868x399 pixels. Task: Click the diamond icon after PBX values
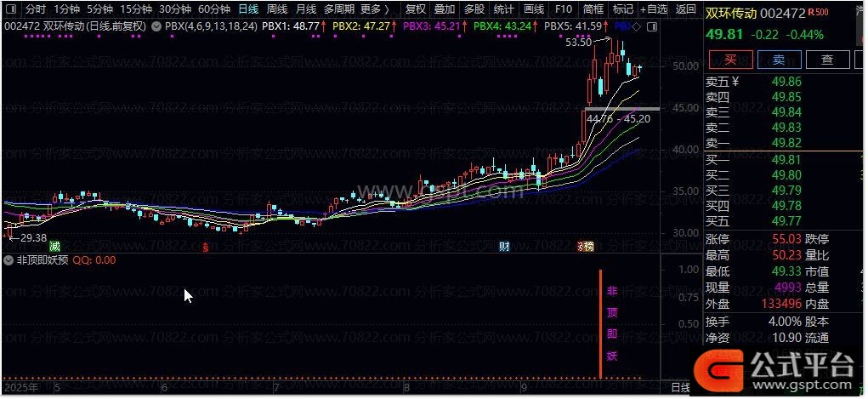click(638, 26)
